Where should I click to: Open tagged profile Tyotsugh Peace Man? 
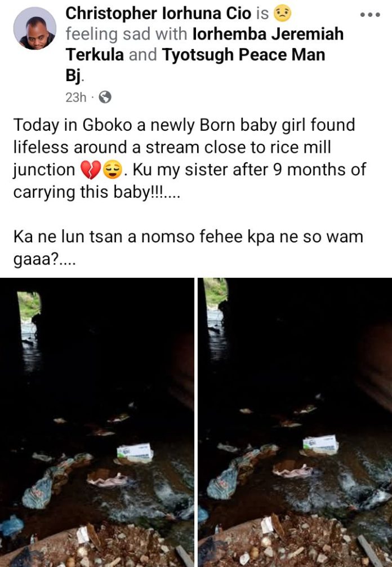click(243, 55)
